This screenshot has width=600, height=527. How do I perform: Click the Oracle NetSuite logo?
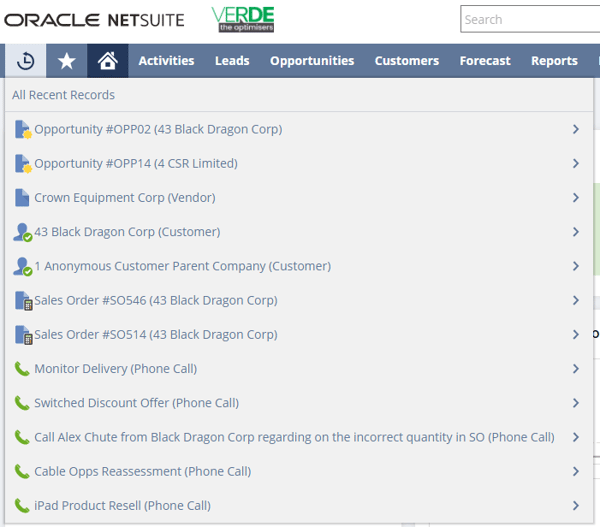[94, 20]
